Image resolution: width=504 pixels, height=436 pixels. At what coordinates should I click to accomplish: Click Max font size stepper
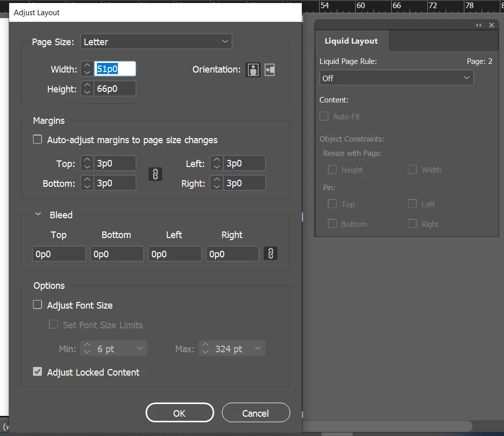(x=205, y=348)
